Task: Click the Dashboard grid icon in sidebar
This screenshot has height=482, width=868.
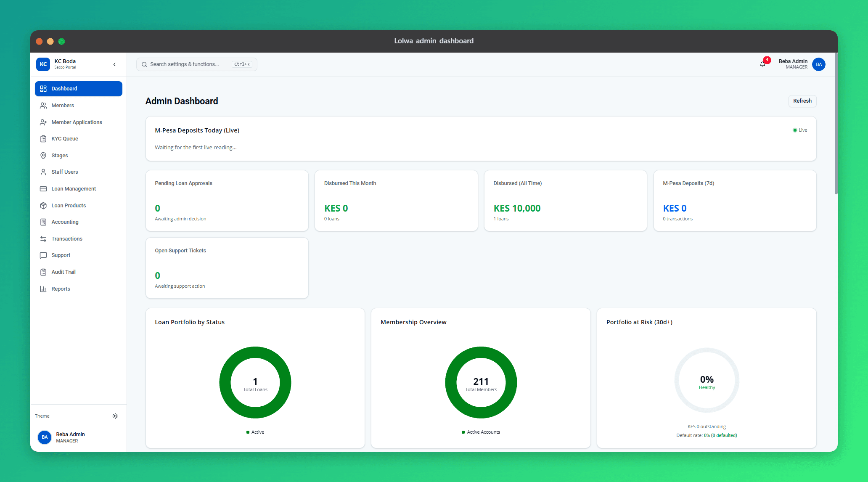Action: [43, 89]
